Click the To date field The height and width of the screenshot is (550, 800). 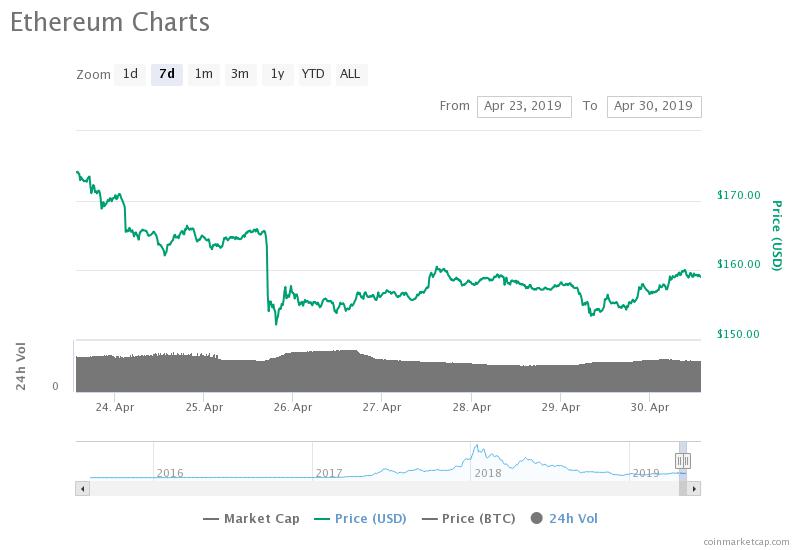tap(654, 107)
